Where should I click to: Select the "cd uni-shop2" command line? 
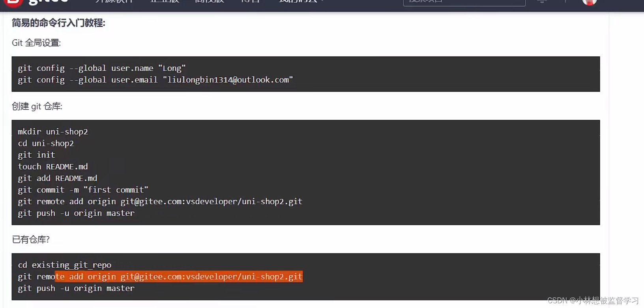tap(46, 143)
